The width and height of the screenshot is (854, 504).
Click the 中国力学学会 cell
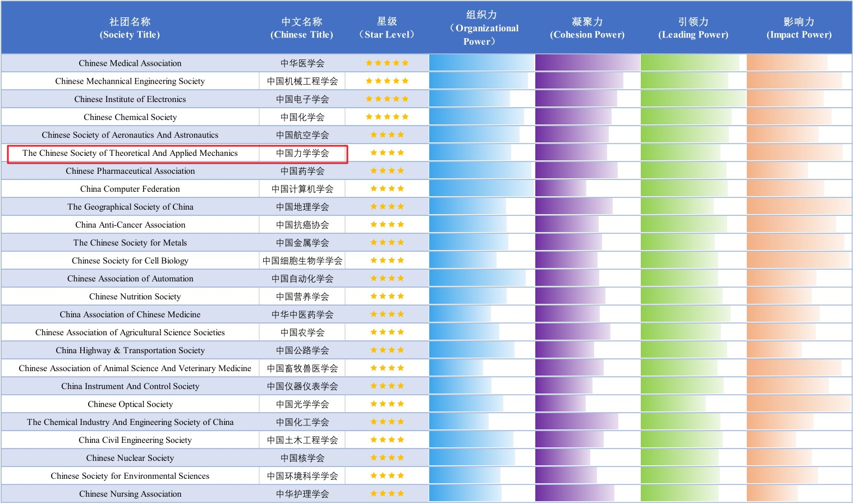click(302, 153)
